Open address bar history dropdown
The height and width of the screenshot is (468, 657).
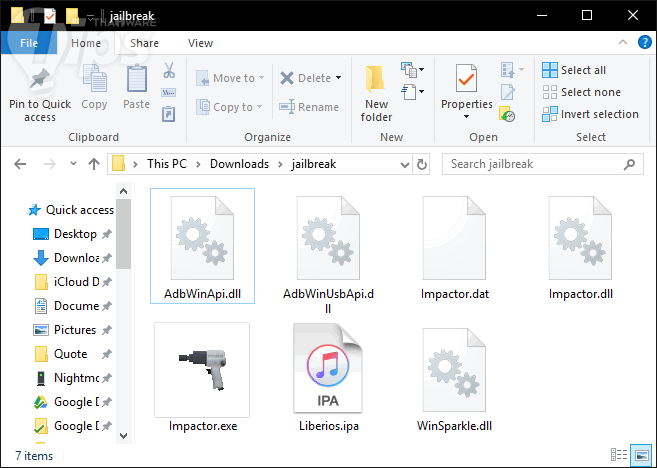(404, 164)
